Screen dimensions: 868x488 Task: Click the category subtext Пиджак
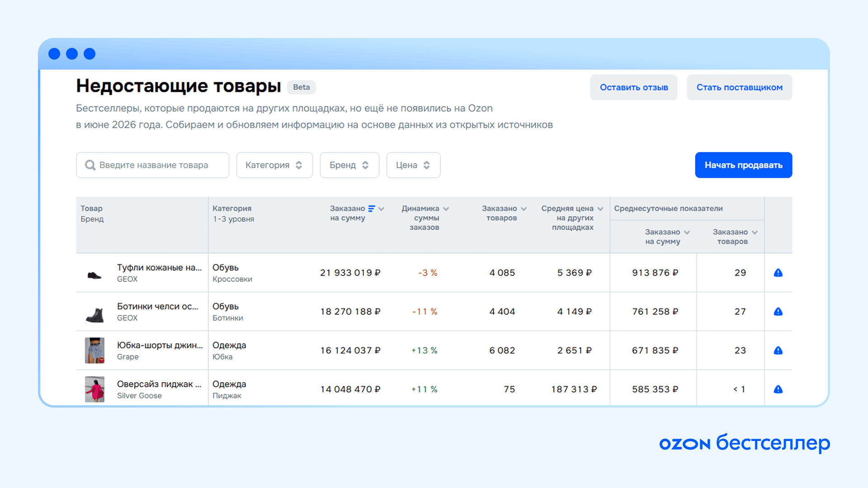(x=227, y=396)
